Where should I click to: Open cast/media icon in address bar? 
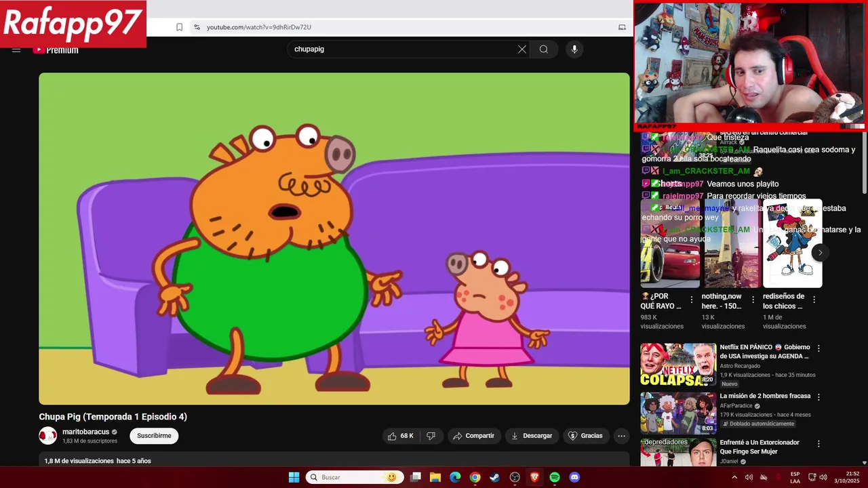click(622, 27)
